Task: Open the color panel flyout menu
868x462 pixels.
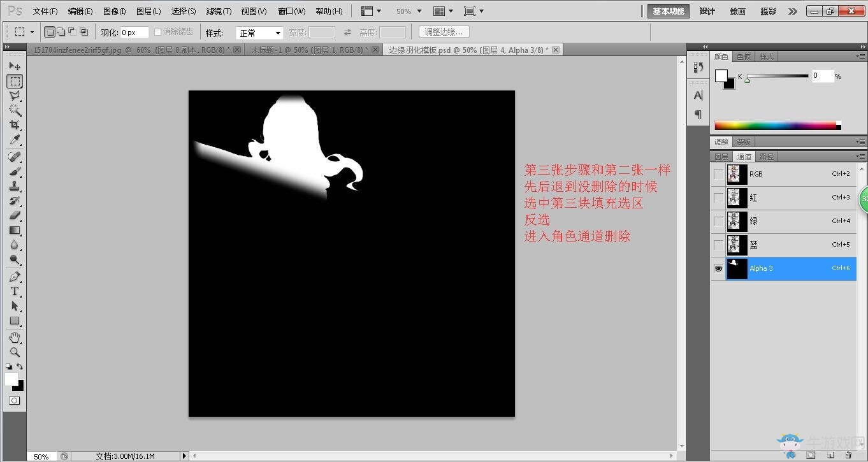Action: click(x=860, y=57)
